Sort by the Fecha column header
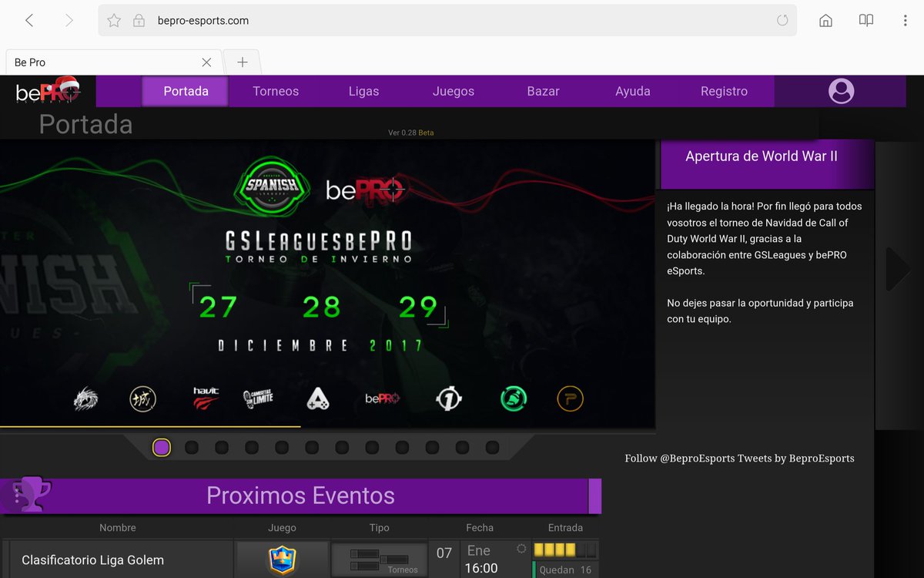The width and height of the screenshot is (924, 578). point(480,528)
